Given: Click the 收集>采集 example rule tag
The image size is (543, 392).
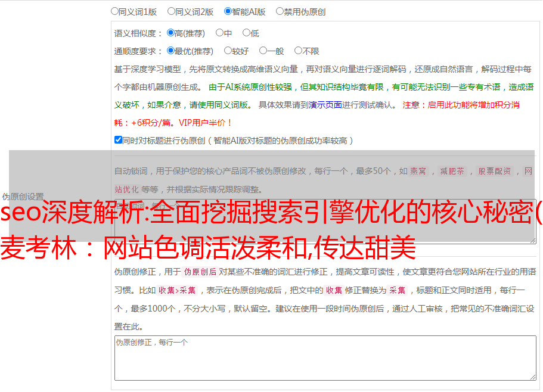Looking at the screenshot, I should pos(177,290).
